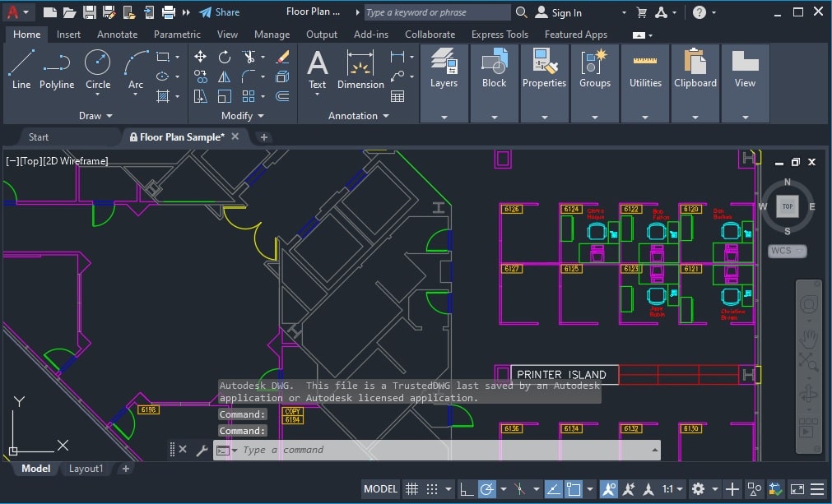Select the Scale tool

coord(225,96)
